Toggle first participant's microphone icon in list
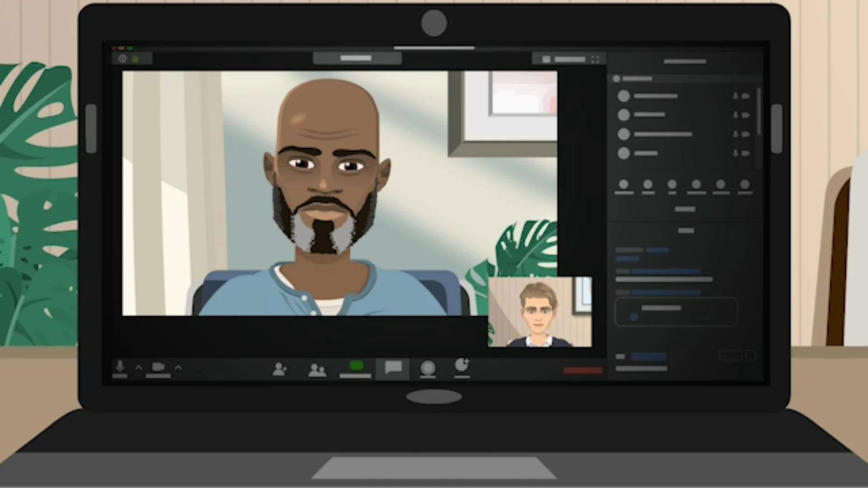The height and width of the screenshot is (488, 868). (x=735, y=96)
